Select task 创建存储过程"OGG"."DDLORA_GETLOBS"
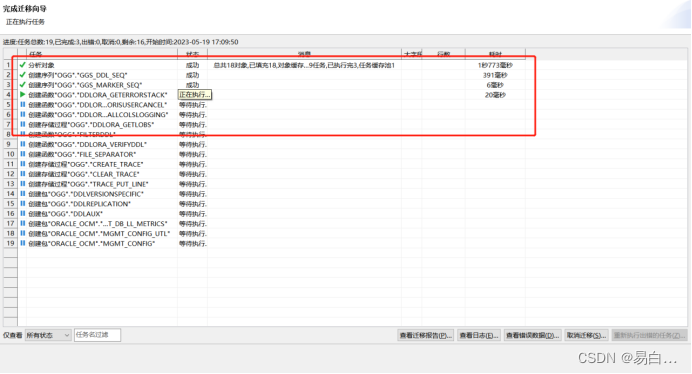 point(91,125)
